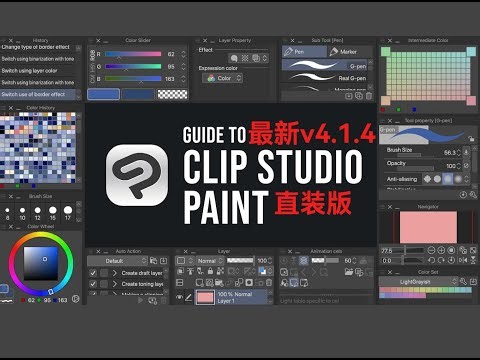Click the layer color effect icon
The image size is (480, 360).
point(256,58)
